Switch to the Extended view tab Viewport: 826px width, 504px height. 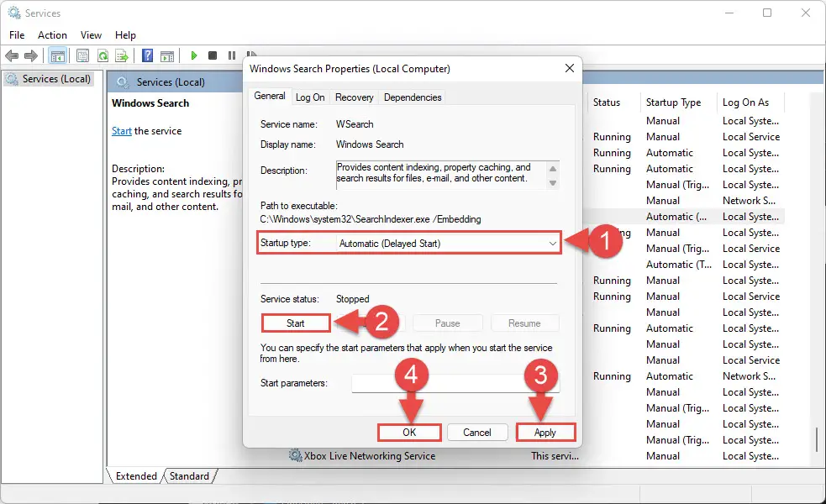136,476
